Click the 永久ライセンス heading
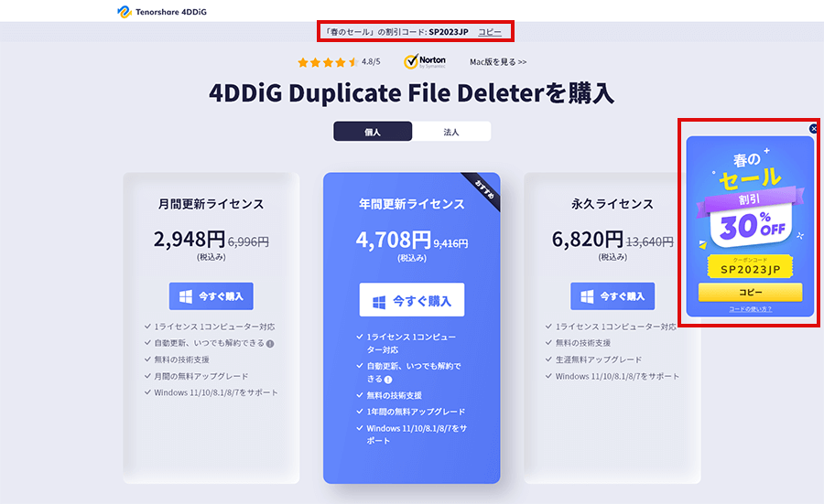Image resolution: width=824 pixels, height=504 pixels. tap(613, 204)
